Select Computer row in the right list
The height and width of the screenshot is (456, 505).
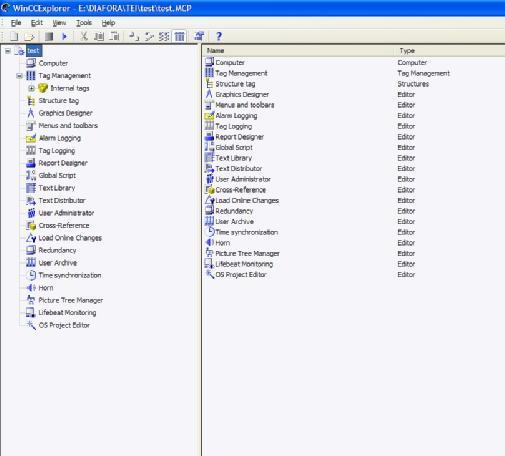[x=230, y=62]
